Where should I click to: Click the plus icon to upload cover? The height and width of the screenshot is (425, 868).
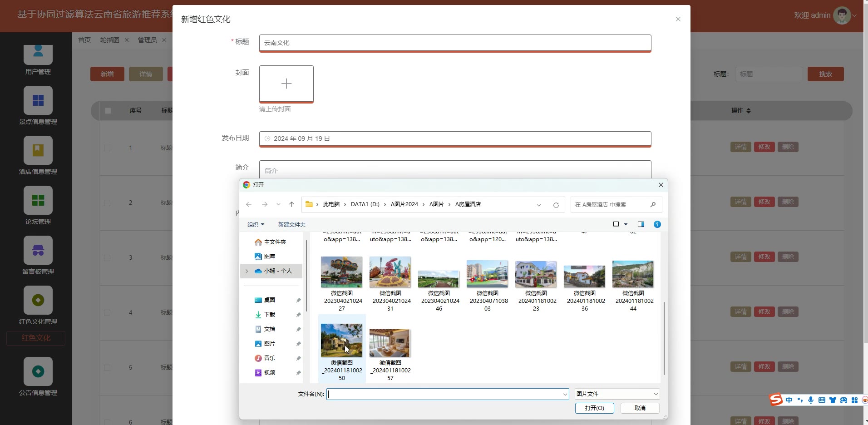click(x=286, y=84)
